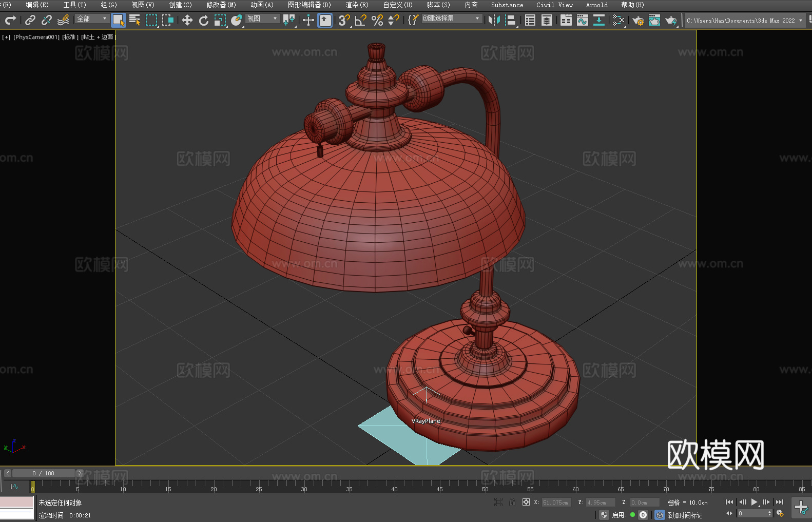The width and height of the screenshot is (812, 522).
Task: Open Rendered Frame Window icon
Action: pyautogui.click(x=654, y=20)
